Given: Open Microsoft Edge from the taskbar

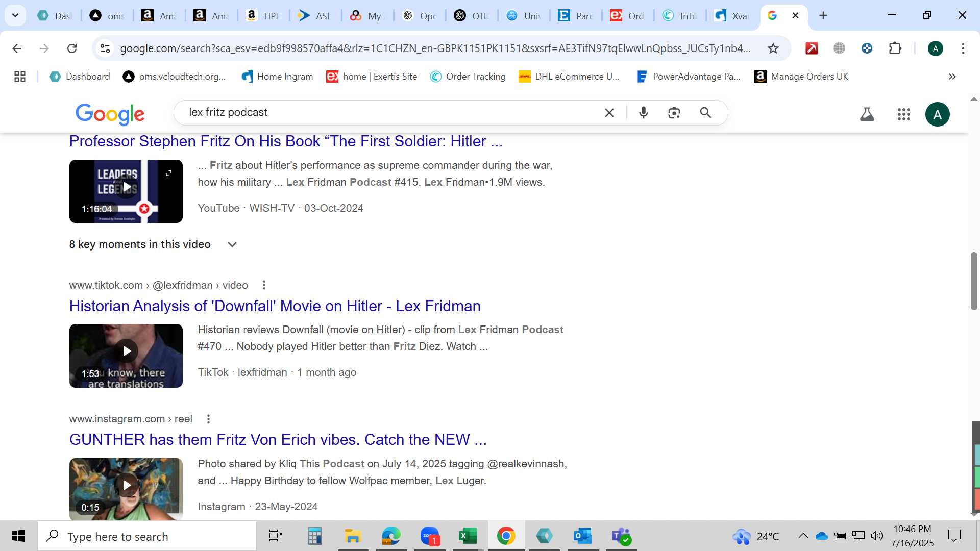Looking at the screenshot, I should pos(391,536).
